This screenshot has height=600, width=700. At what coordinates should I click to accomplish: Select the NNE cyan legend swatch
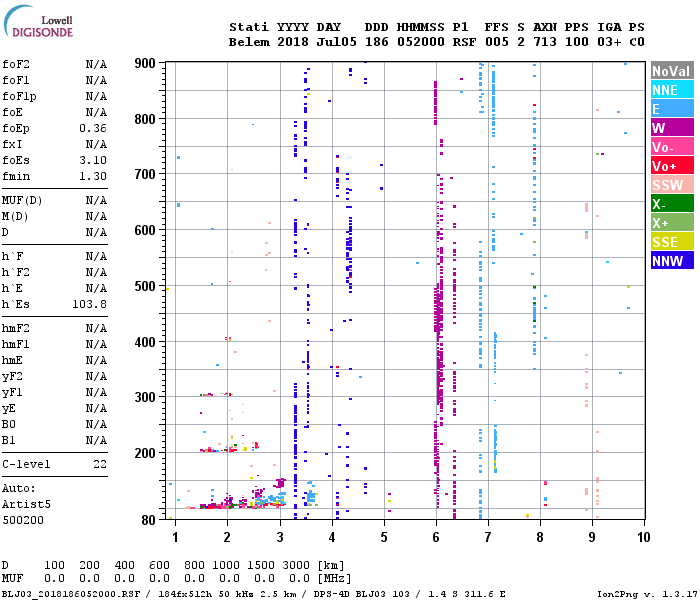pyautogui.click(x=672, y=90)
